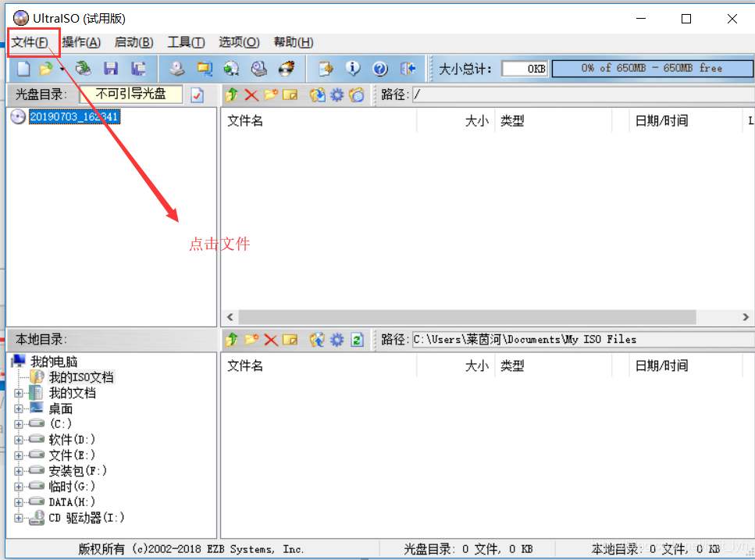Click the Open CD/DVD image icon
This screenshot has height=560, width=755.
pos(84,69)
